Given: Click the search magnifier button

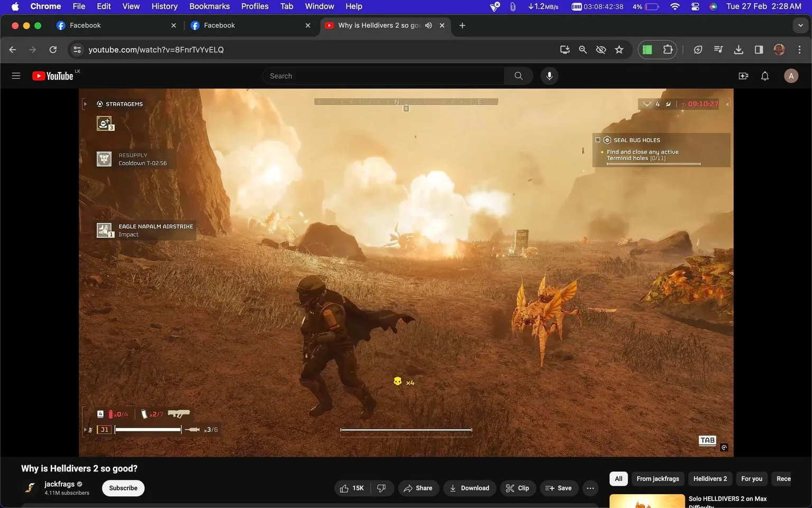Looking at the screenshot, I should (518, 76).
